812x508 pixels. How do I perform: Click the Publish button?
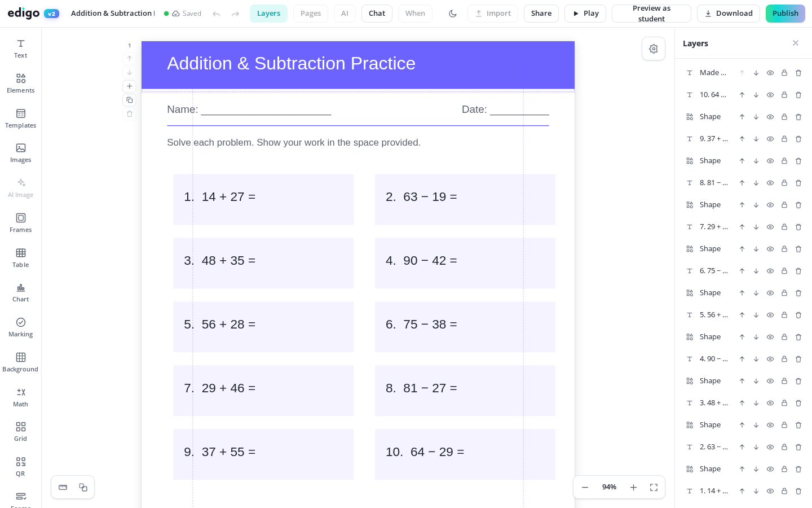[785, 14]
